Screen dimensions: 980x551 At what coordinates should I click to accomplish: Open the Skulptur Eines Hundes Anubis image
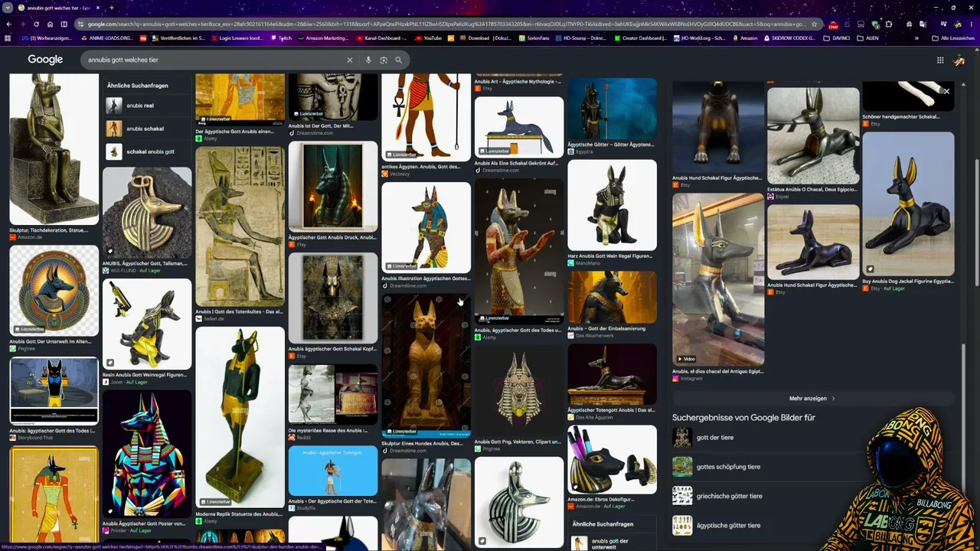[x=426, y=367]
